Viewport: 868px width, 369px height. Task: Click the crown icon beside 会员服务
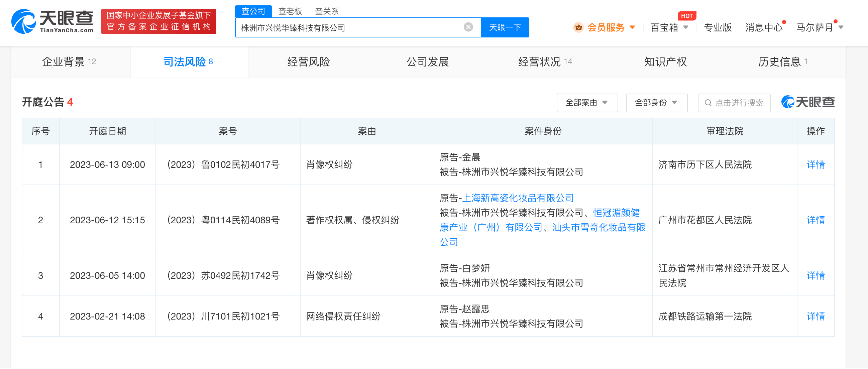coord(578,27)
